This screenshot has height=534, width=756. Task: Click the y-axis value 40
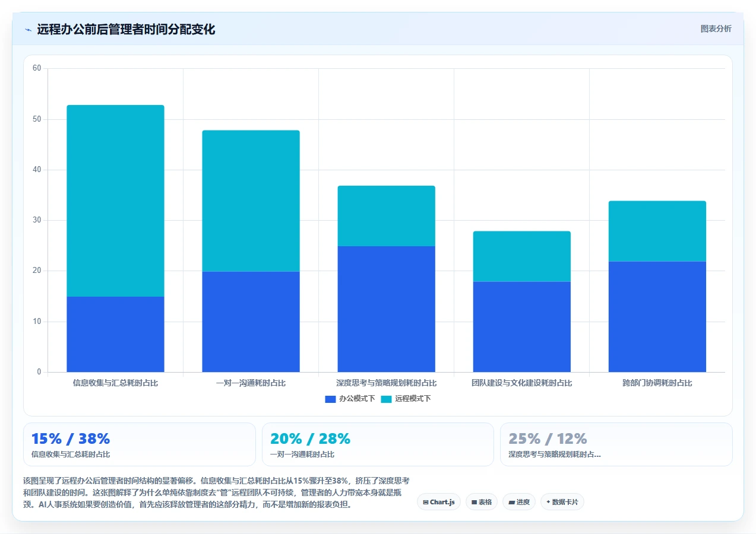(x=37, y=170)
